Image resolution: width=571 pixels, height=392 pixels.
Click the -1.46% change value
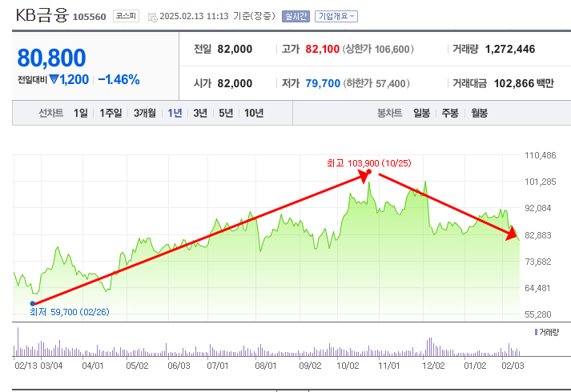[x=119, y=80]
